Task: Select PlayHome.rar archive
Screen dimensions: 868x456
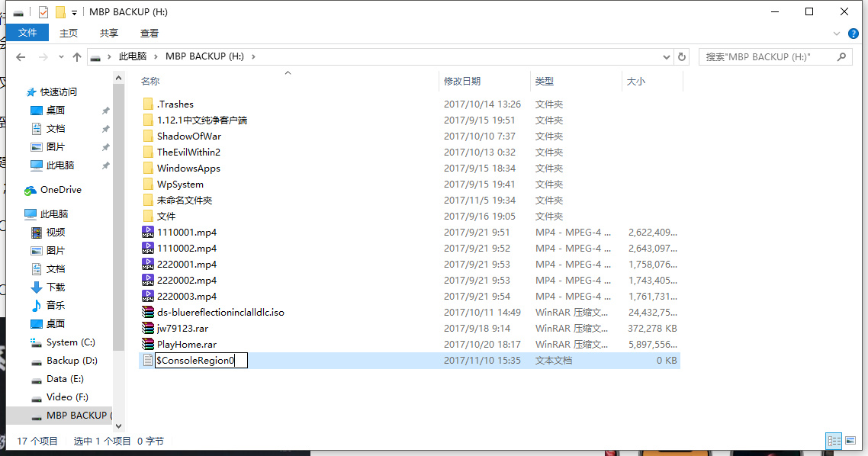Action: [x=187, y=345]
